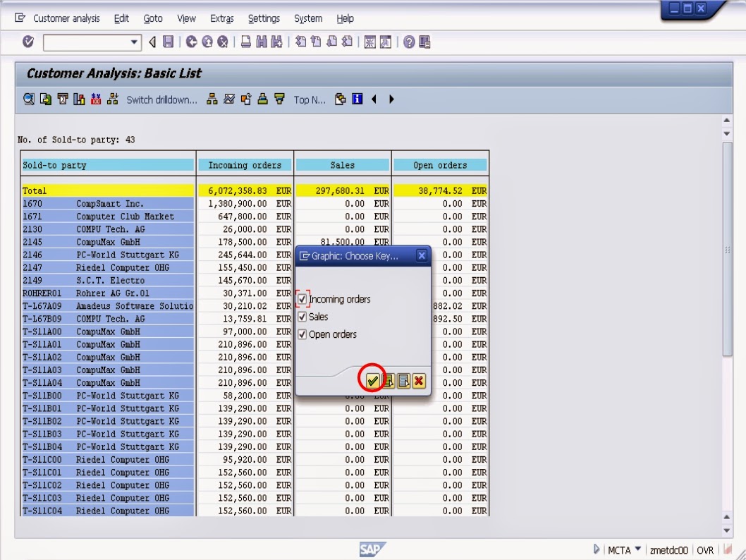Viewport: 746px width, 560px height.
Task: Click the time series chart icon
Action: 229,99
